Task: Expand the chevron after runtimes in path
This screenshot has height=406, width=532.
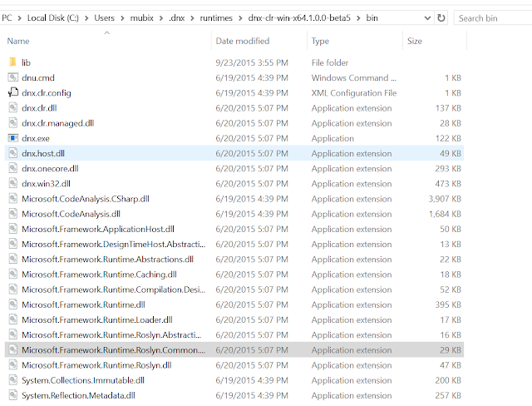Action: pos(240,18)
